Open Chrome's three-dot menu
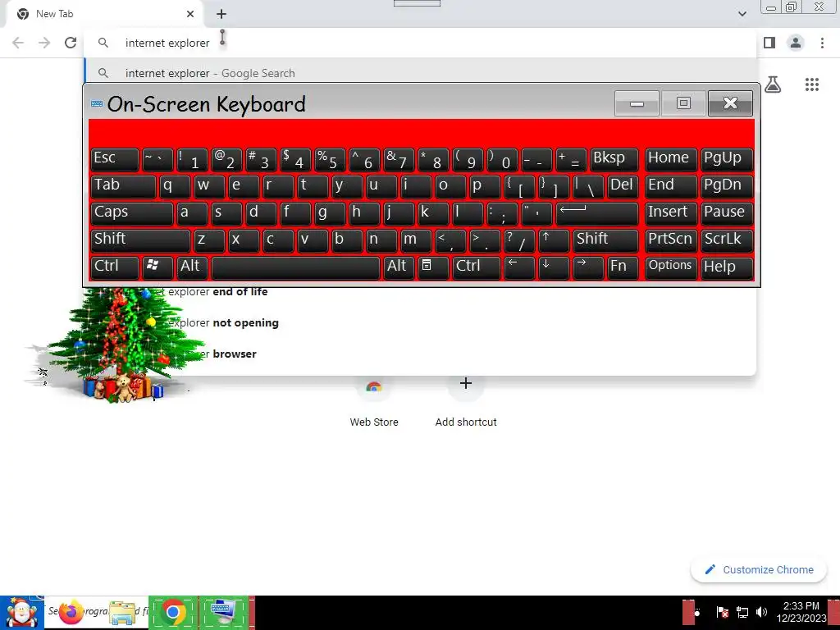The height and width of the screenshot is (630, 840). click(822, 43)
